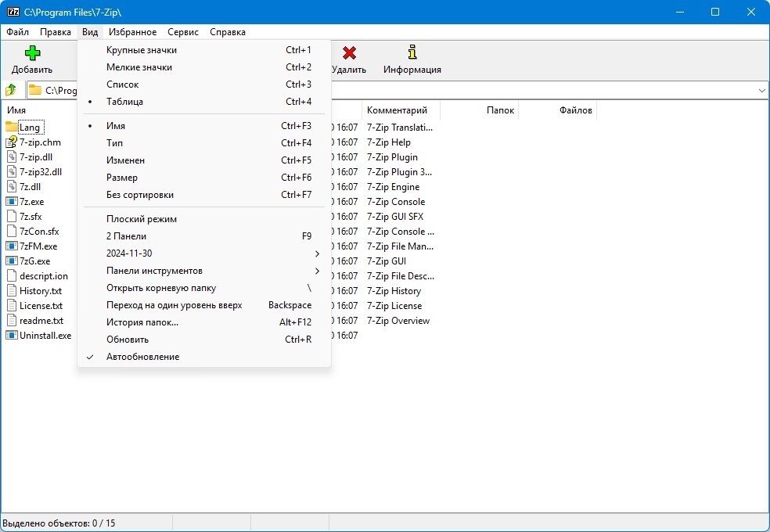Open the Сервис menu

tap(183, 32)
